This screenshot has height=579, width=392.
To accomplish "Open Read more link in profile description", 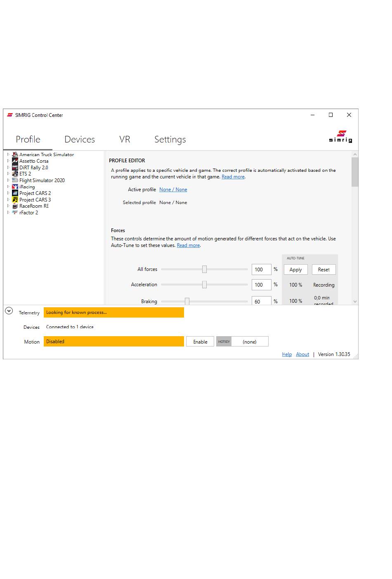I will (233, 177).
